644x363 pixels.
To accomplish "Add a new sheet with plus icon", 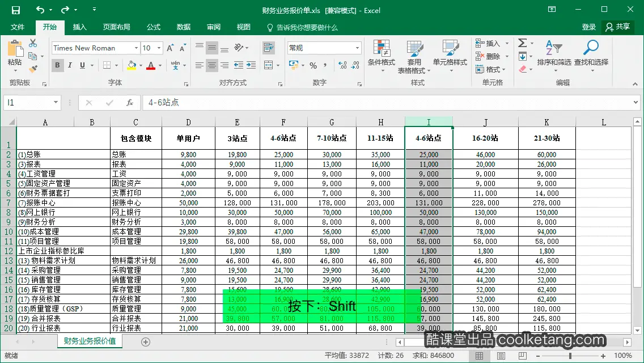I will (145, 341).
